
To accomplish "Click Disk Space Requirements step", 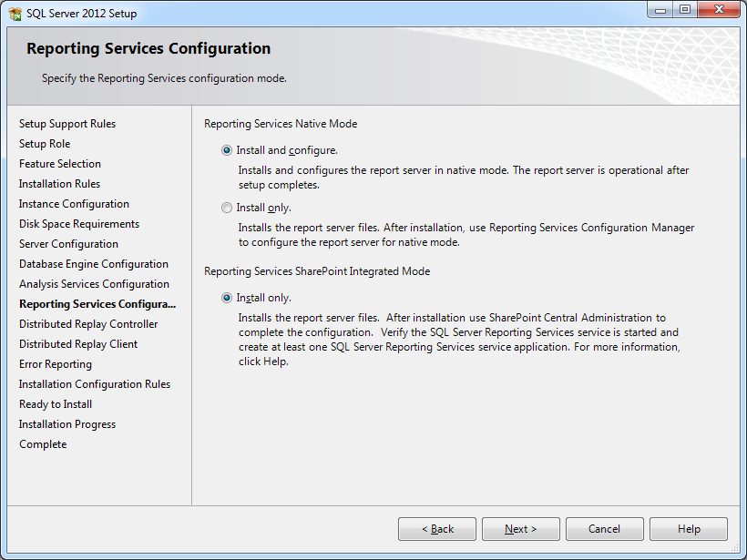I will click(x=79, y=224).
